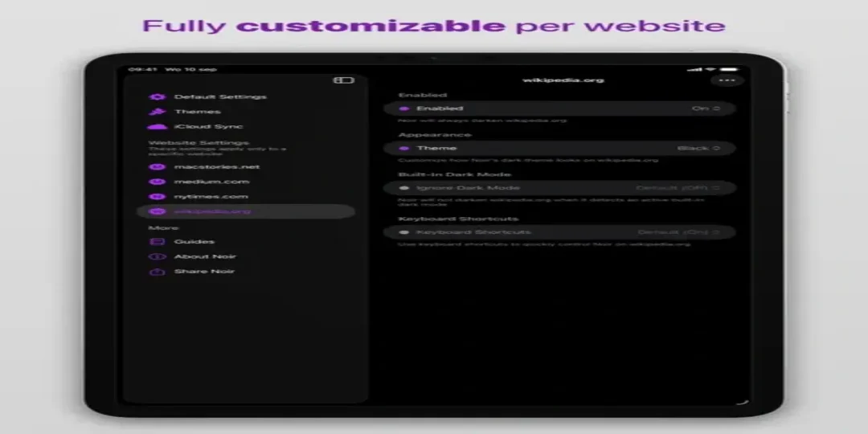This screenshot has height=434, width=868.
Task: Click the Appearance section heading
Action: tap(435, 135)
